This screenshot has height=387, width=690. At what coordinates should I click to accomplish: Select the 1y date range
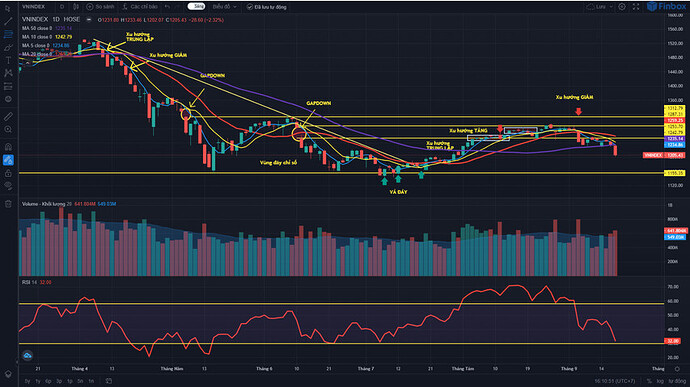38,381
